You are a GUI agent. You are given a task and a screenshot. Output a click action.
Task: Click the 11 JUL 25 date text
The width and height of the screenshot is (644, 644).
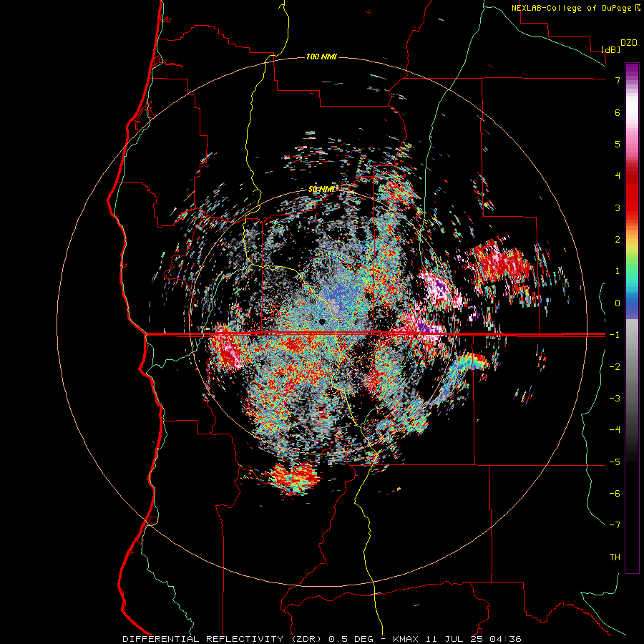456,639
